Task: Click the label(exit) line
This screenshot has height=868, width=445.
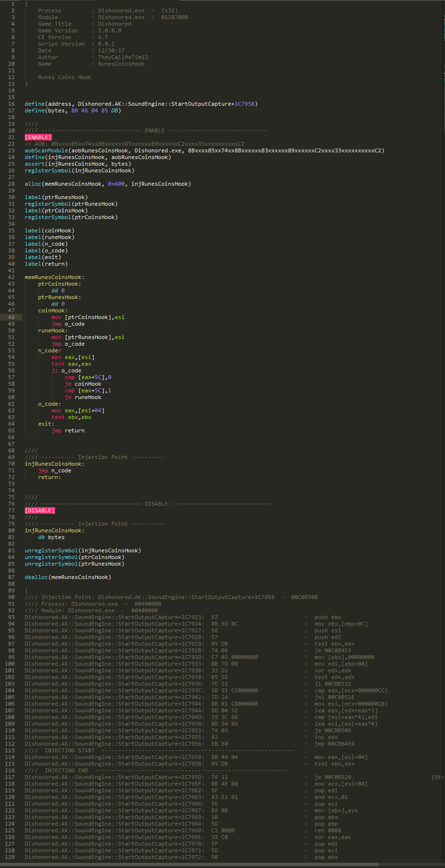Action: (x=43, y=257)
